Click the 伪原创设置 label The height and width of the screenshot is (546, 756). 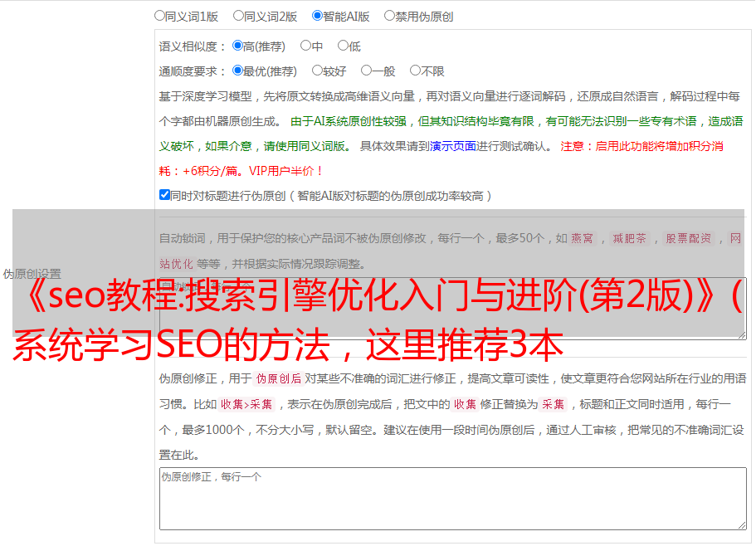pyautogui.click(x=32, y=274)
